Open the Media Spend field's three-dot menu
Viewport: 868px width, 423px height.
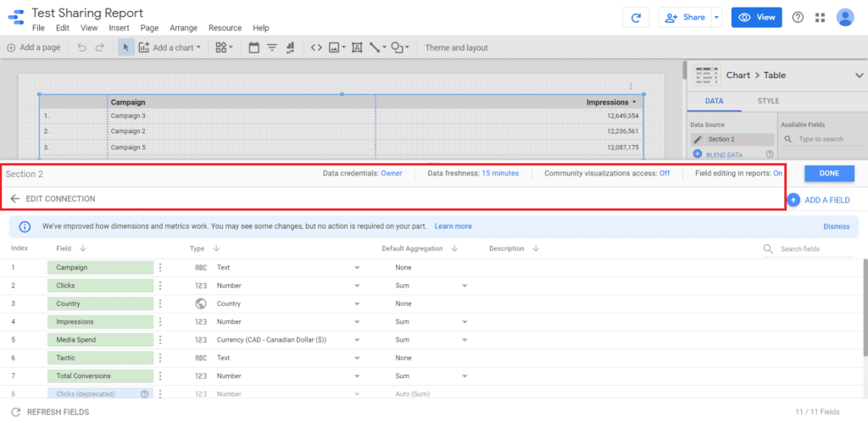[x=160, y=339]
